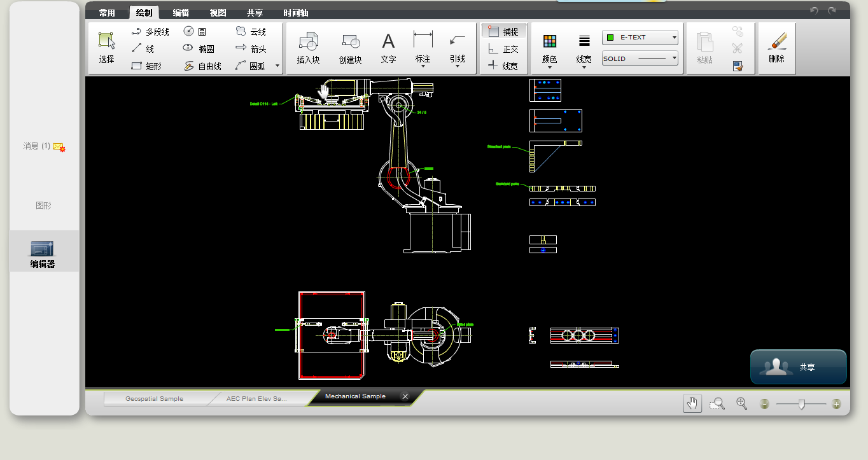Choose the 云线 revision cloud tool
The width and height of the screenshot is (868, 460).
[x=250, y=31]
